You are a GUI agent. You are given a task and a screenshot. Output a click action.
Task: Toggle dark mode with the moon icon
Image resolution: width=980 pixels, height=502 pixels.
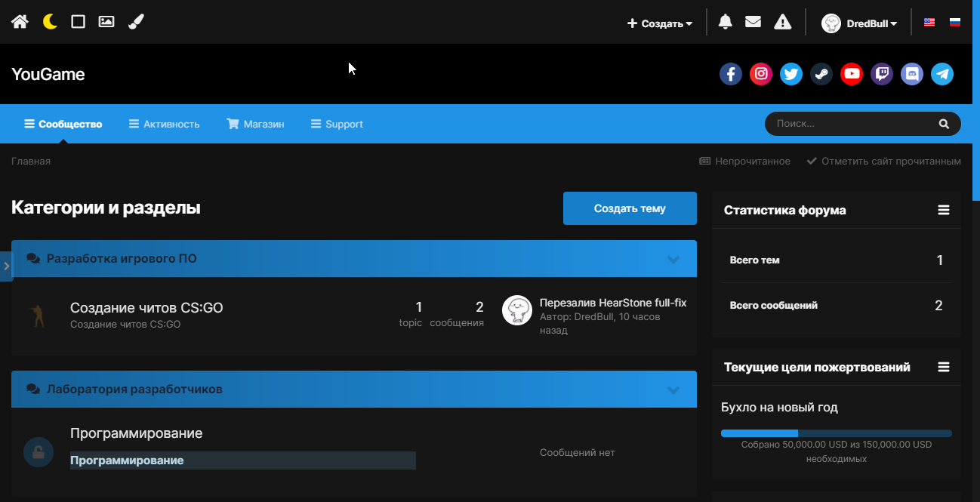tap(50, 22)
